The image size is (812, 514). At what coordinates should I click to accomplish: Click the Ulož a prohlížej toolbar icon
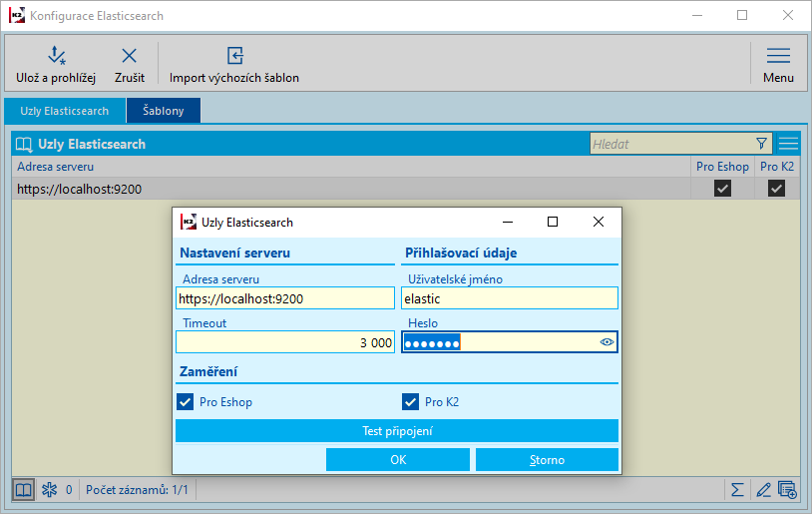coord(56,56)
